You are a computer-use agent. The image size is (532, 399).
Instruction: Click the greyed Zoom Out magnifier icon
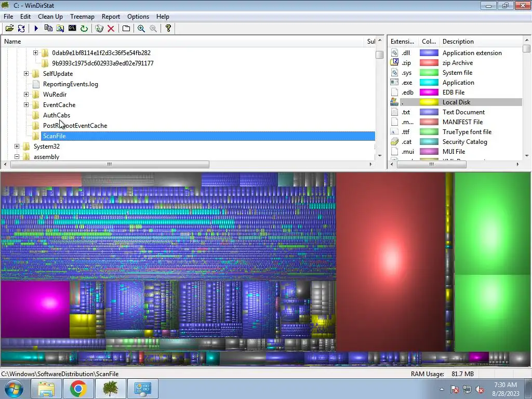(x=153, y=28)
